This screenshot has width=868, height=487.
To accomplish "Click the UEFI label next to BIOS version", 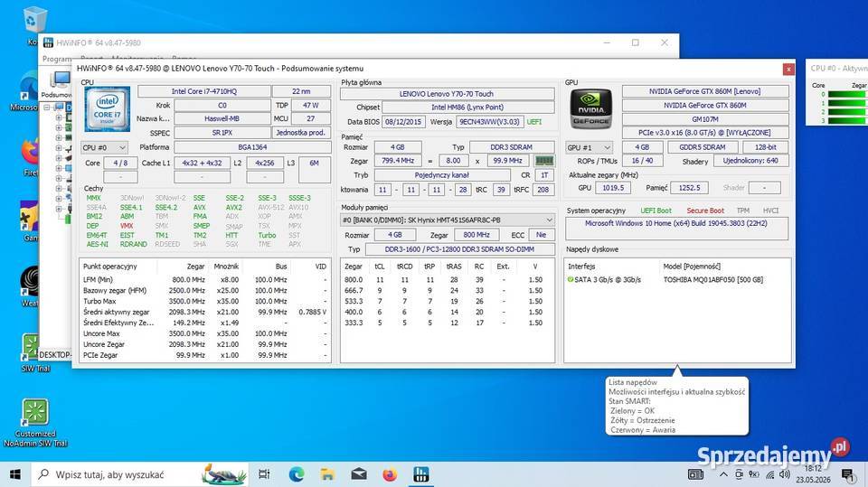I will point(534,122).
